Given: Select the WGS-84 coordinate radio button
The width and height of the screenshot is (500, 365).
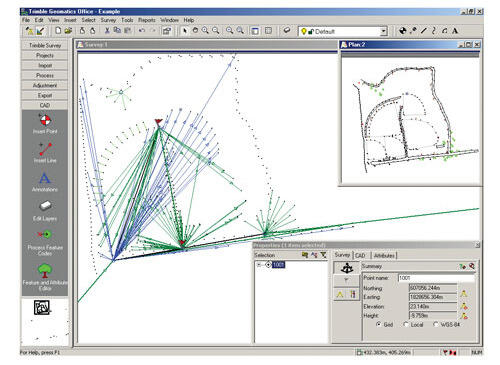Looking at the screenshot, I should [435, 324].
